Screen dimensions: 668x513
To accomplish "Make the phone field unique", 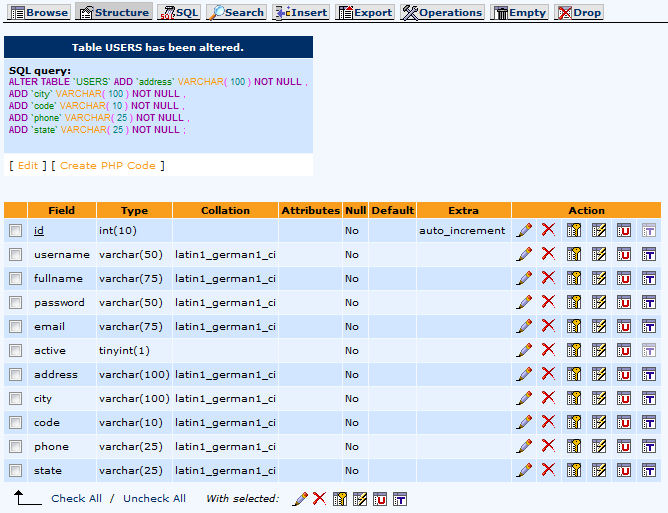I will 624,447.
